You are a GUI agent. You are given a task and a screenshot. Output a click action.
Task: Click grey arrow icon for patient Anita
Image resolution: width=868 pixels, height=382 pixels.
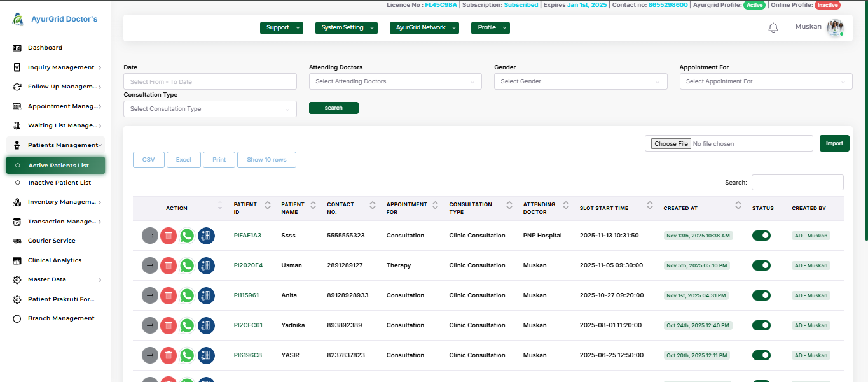click(x=149, y=295)
